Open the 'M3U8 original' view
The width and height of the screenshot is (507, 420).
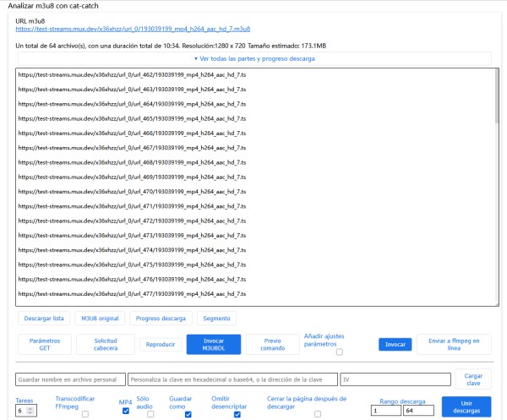pos(100,319)
